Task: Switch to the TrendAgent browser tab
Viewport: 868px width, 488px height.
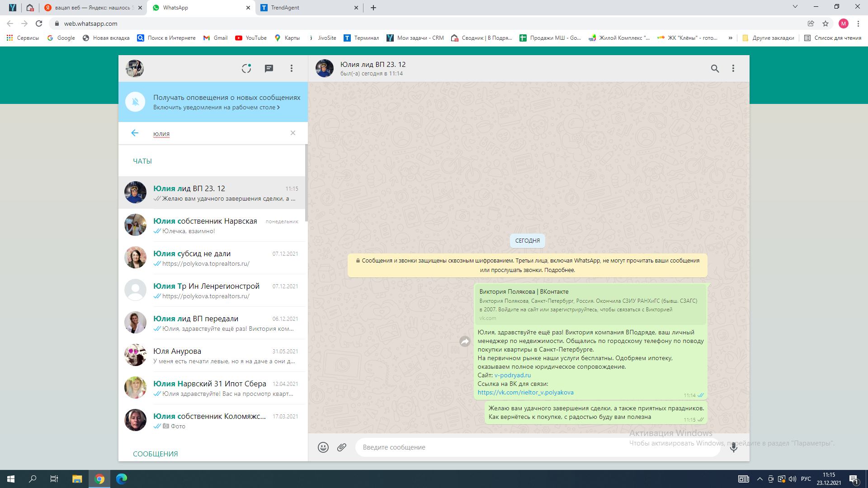Action: point(307,8)
